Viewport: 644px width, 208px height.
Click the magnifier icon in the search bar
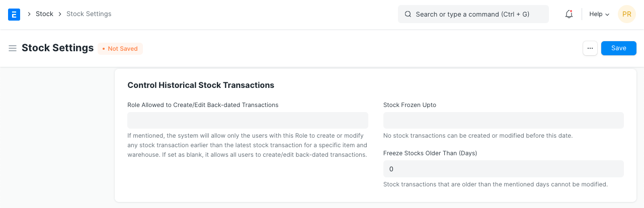(x=408, y=14)
